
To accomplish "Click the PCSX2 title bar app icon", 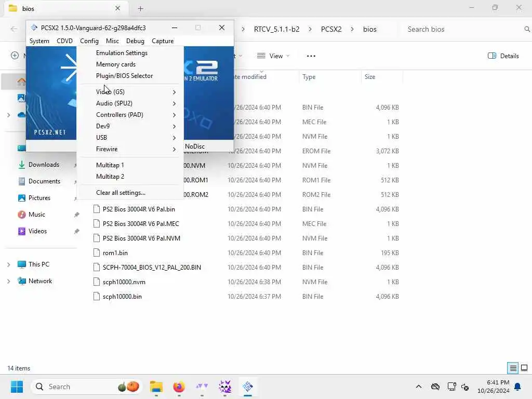I will point(34,28).
